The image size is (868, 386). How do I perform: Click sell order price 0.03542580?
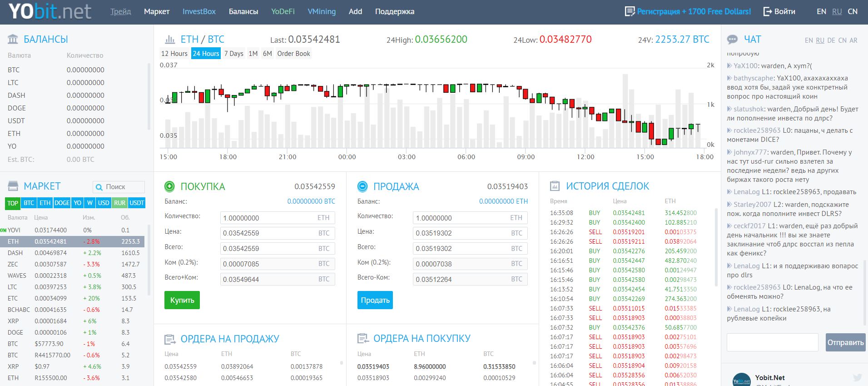[181, 378]
